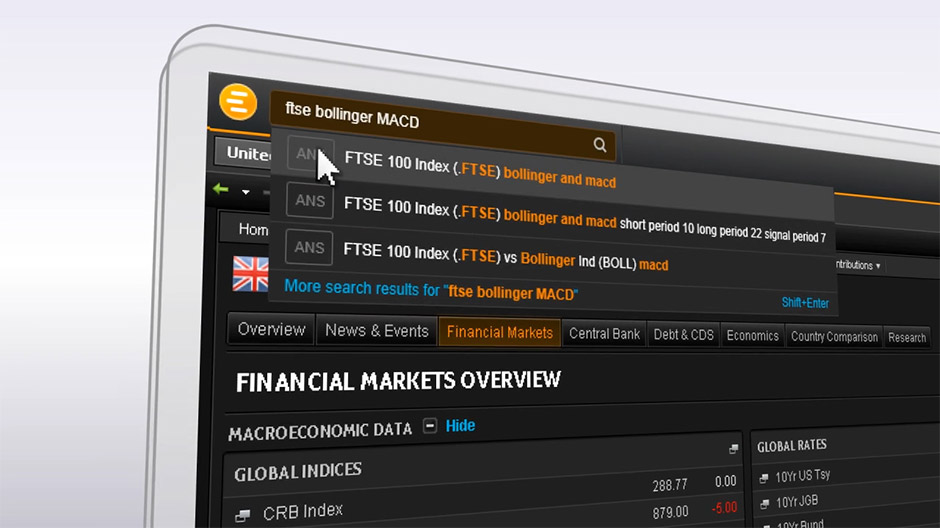This screenshot has height=528, width=940.
Task: Open the Country Comparison tab
Action: pos(834,337)
